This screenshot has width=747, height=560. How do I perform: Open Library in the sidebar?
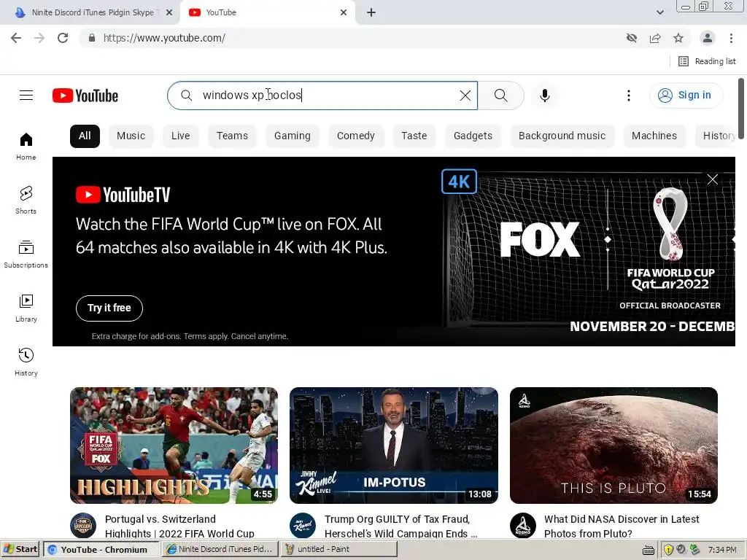26,308
